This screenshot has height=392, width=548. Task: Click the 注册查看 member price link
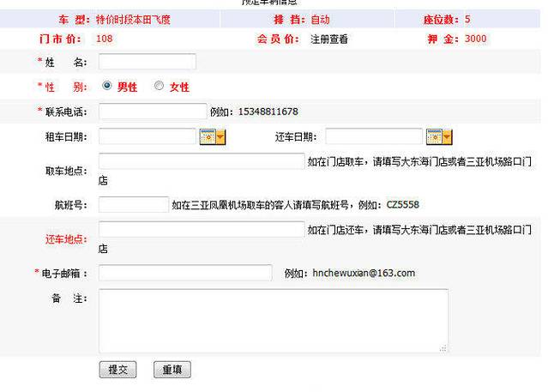click(x=329, y=39)
